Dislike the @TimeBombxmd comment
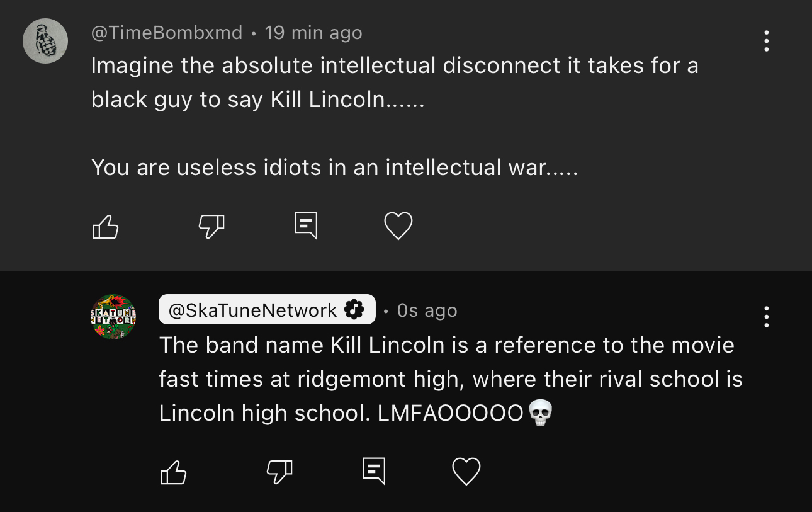 211,227
